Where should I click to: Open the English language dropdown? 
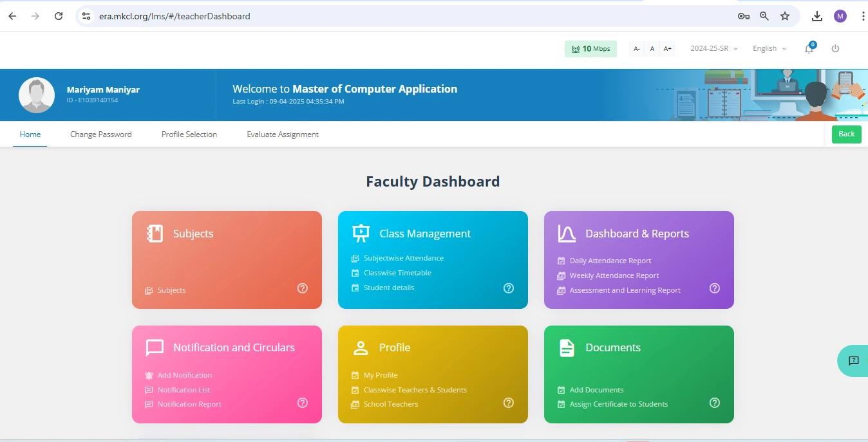point(769,49)
